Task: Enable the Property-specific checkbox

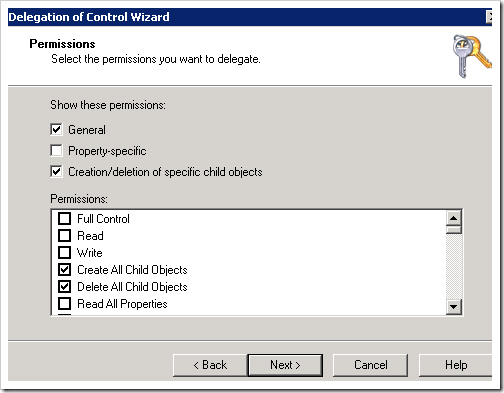Action: click(56, 151)
